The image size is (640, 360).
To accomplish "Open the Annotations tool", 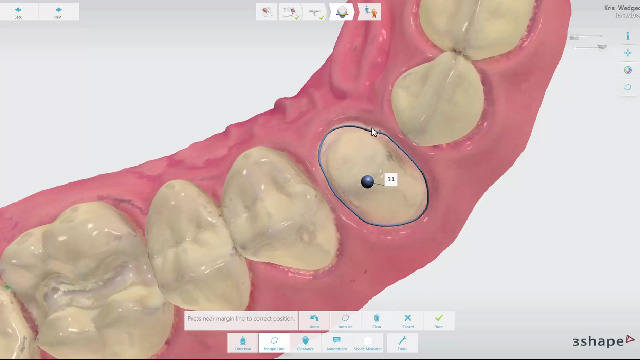I will pos(336,343).
